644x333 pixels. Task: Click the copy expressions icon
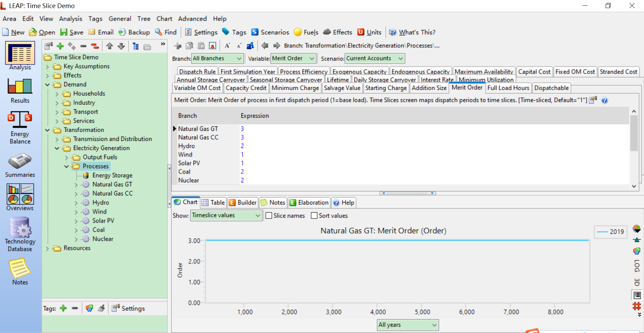190,46
